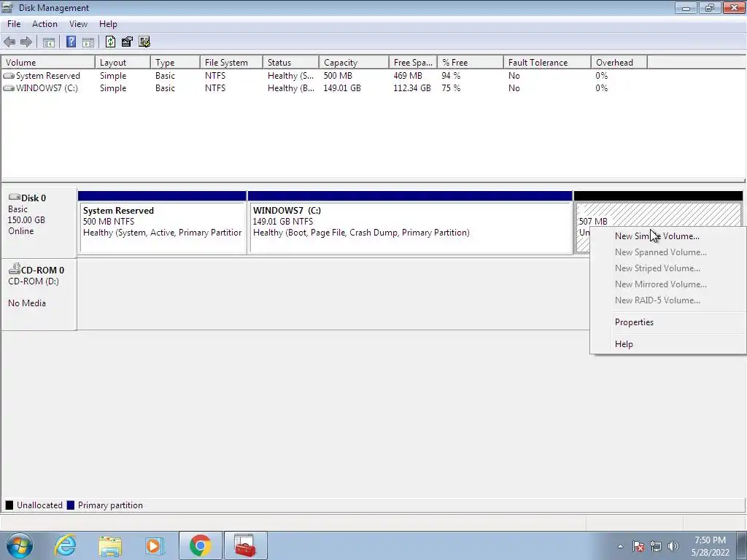
Task: Select the System Reserved partition block
Action: tap(163, 222)
